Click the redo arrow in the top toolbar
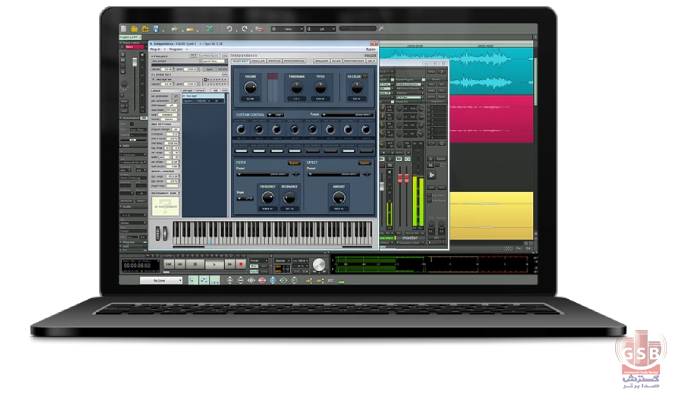The image size is (700, 400). (x=243, y=31)
